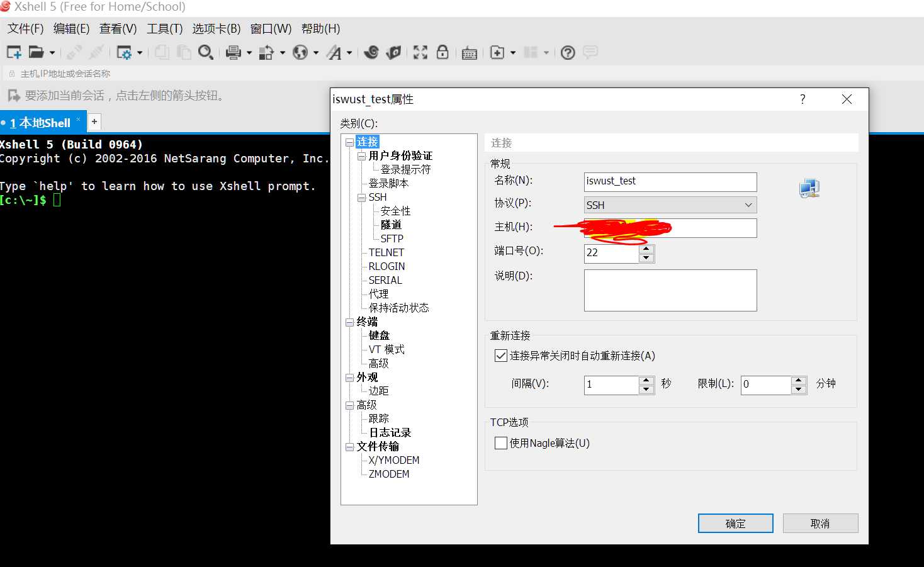Open the 选项卡(B) menu
This screenshot has width=924, height=567.
coord(217,29)
